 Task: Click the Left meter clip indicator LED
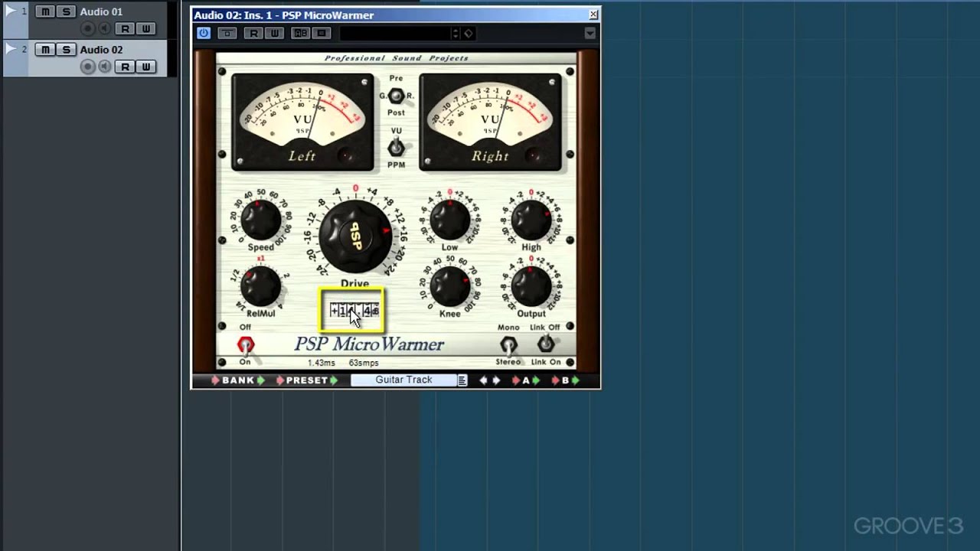346,155
